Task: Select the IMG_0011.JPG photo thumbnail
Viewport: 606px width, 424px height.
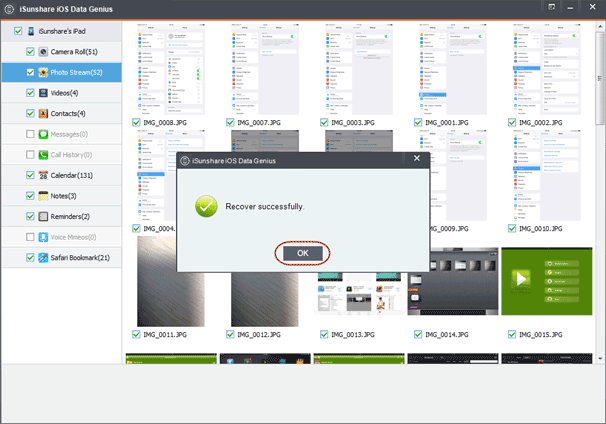Action: coord(171,281)
